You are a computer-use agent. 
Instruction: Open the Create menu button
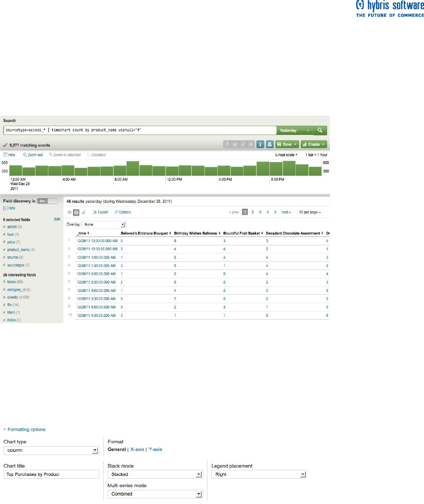click(x=314, y=144)
